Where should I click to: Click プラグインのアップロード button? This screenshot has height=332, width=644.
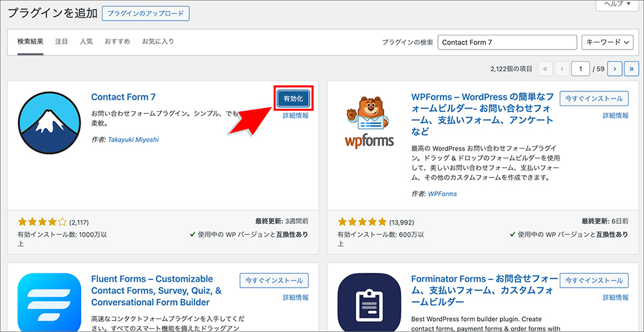[146, 13]
